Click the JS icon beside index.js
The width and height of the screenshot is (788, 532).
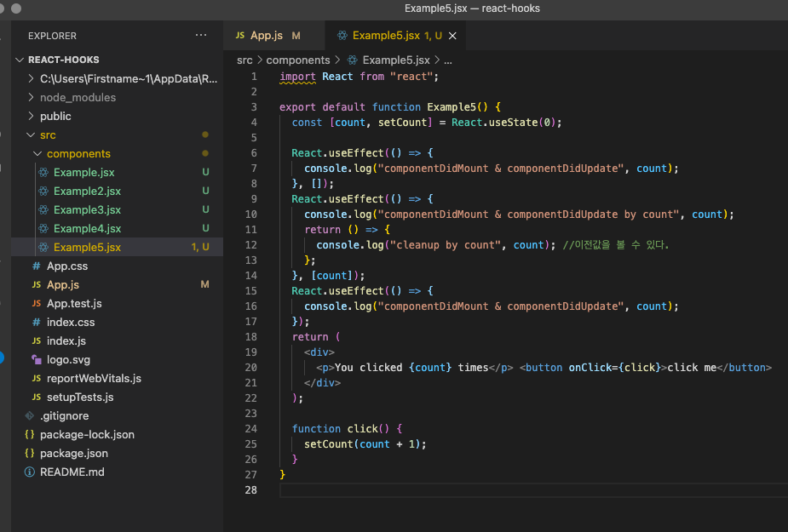(36, 340)
